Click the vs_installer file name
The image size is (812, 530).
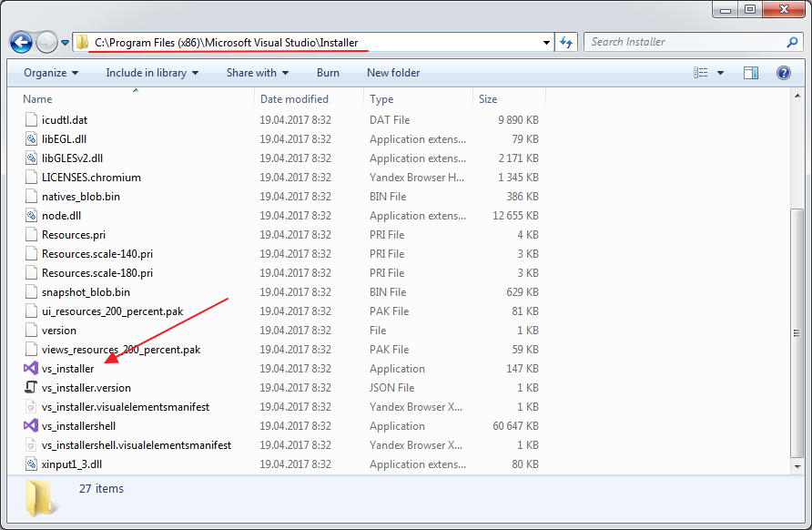click(x=68, y=369)
